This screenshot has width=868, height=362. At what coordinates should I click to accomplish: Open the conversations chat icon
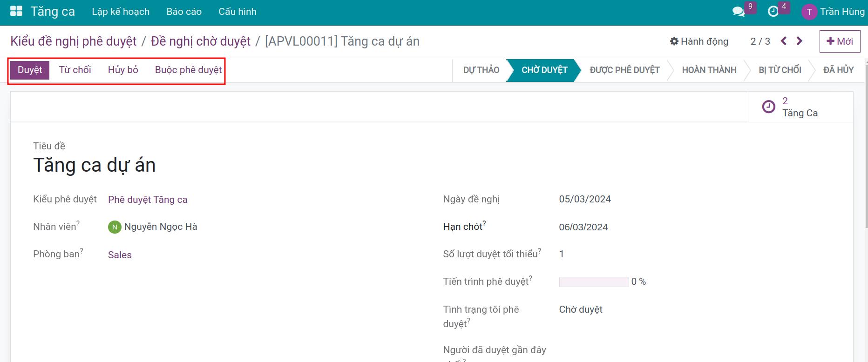click(x=739, y=12)
